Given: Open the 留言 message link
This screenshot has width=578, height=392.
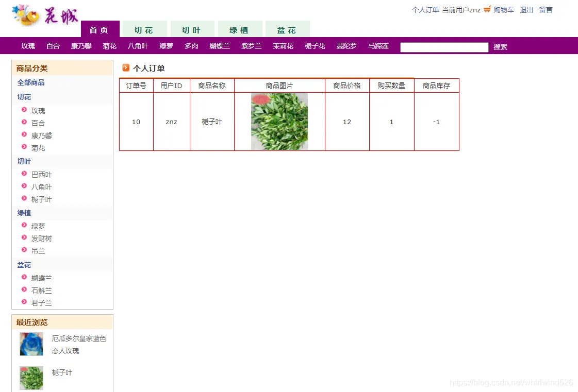Looking at the screenshot, I should pyautogui.click(x=546, y=10).
